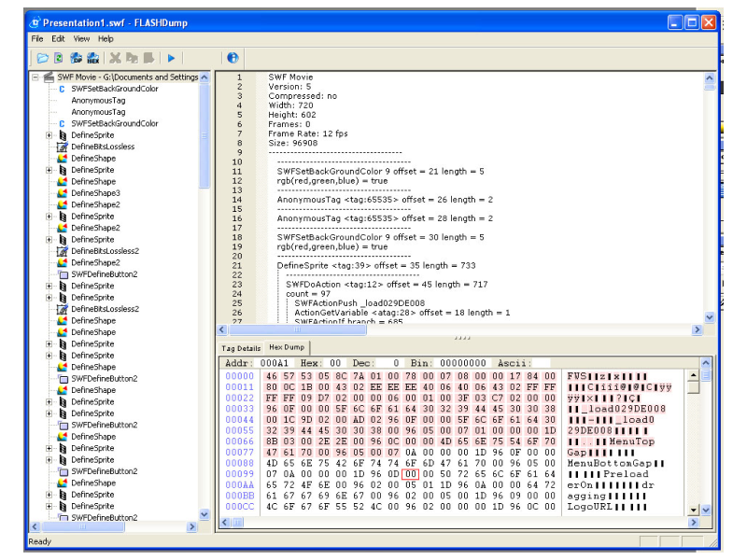Click the HEX view toolbar icon
This screenshot has height=560, width=747.
coord(94,58)
